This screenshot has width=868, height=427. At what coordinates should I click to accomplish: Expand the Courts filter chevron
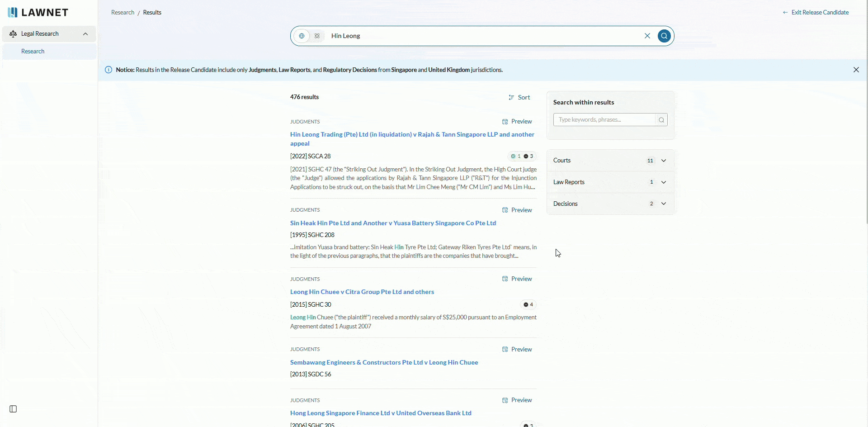point(664,161)
